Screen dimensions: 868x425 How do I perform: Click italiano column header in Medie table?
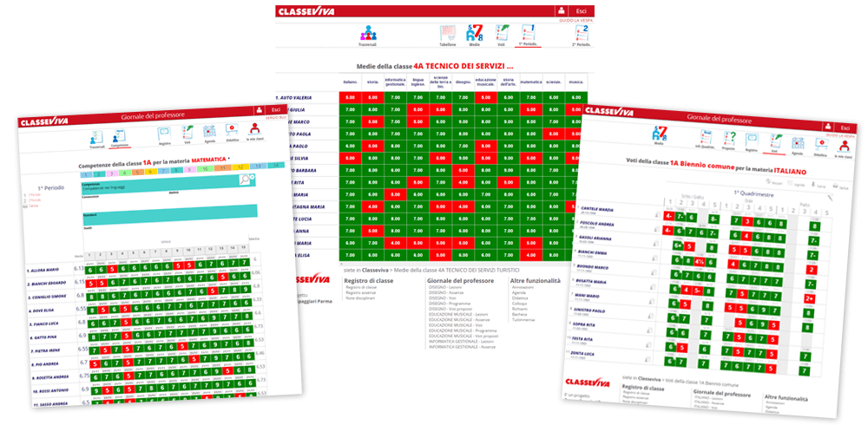350,82
